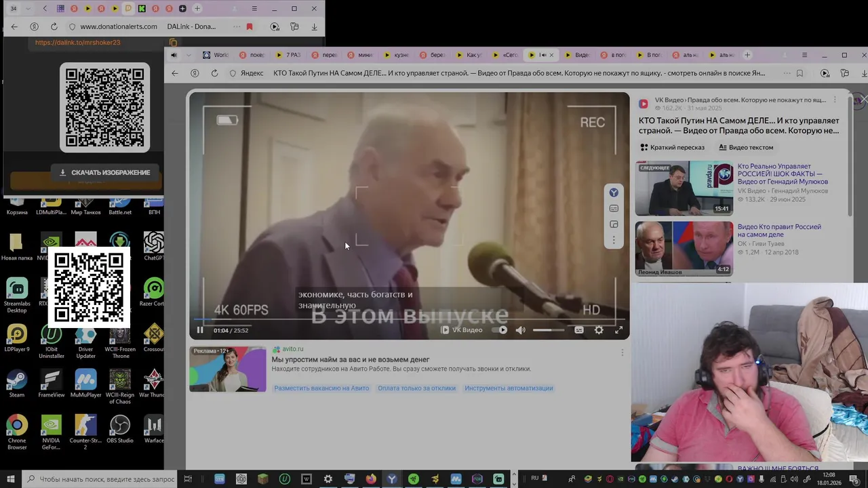Viewport: 868px width, 488px height.
Task: Open three-dot menu beside VK Видео source
Action: click(835, 100)
